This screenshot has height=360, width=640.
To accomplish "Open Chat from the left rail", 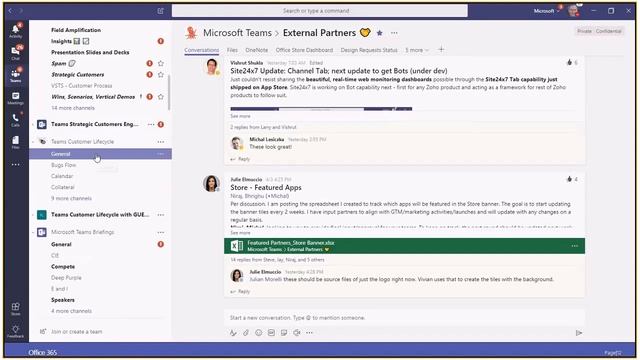I will coord(16,52).
